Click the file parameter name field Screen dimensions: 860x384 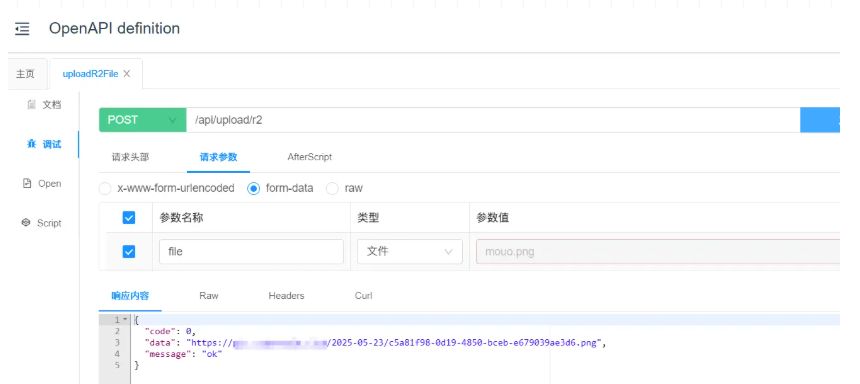tap(251, 252)
